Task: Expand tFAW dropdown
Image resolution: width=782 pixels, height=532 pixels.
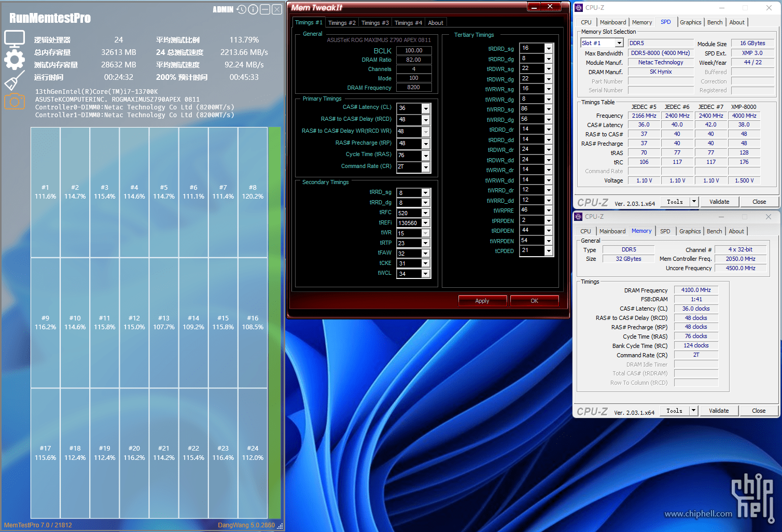Action: [426, 254]
